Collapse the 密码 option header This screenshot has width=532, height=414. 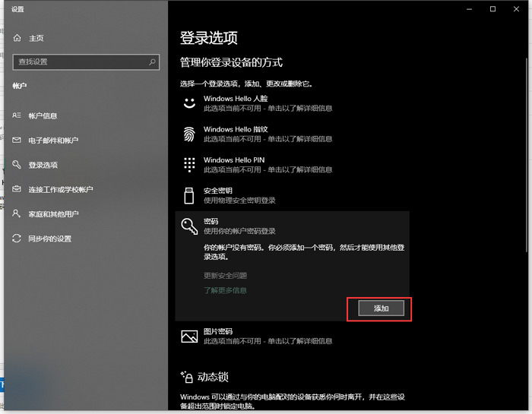click(292, 226)
